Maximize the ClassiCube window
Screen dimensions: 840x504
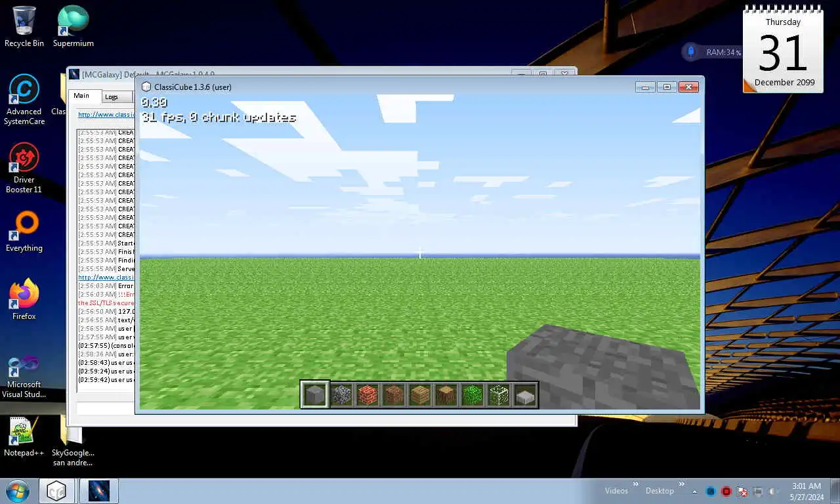[x=667, y=87]
